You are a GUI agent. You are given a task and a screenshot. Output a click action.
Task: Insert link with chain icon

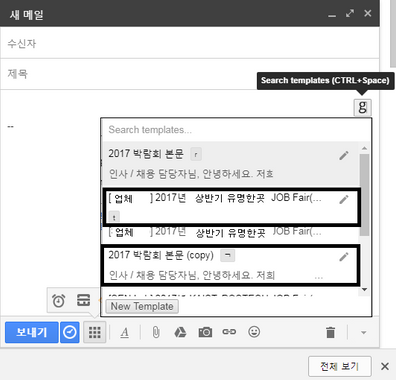[x=229, y=332]
